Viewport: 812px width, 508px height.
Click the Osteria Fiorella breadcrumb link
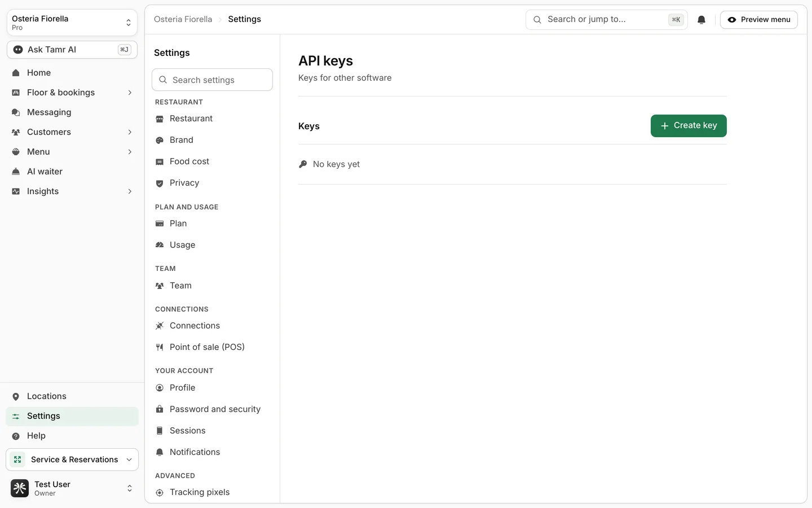pyautogui.click(x=183, y=19)
